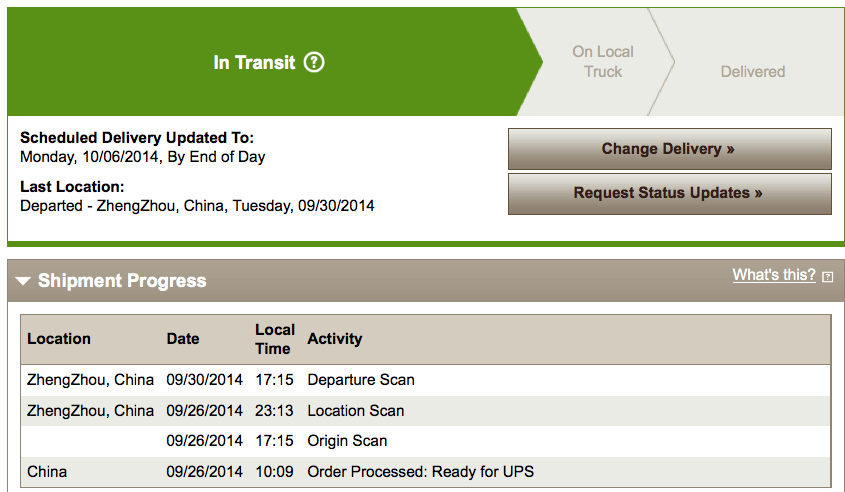Click the small help icon beside What's this
845x492 pixels.
tap(827, 276)
